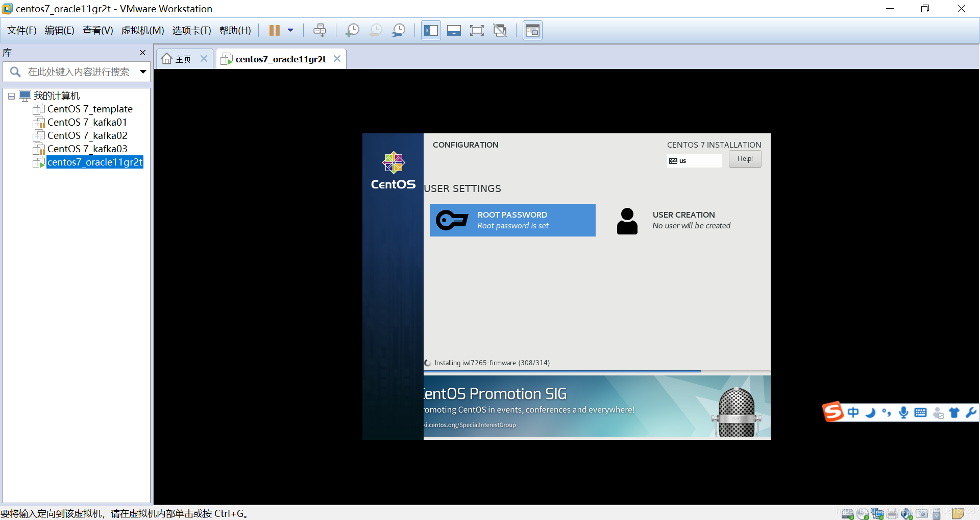Image resolution: width=980 pixels, height=520 pixels.
Task: Select CentOS 7_kafka01 virtual machine
Action: coord(87,122)
